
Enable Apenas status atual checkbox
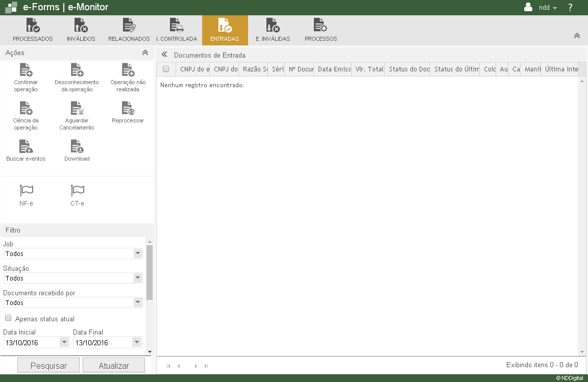click(8, 318)
